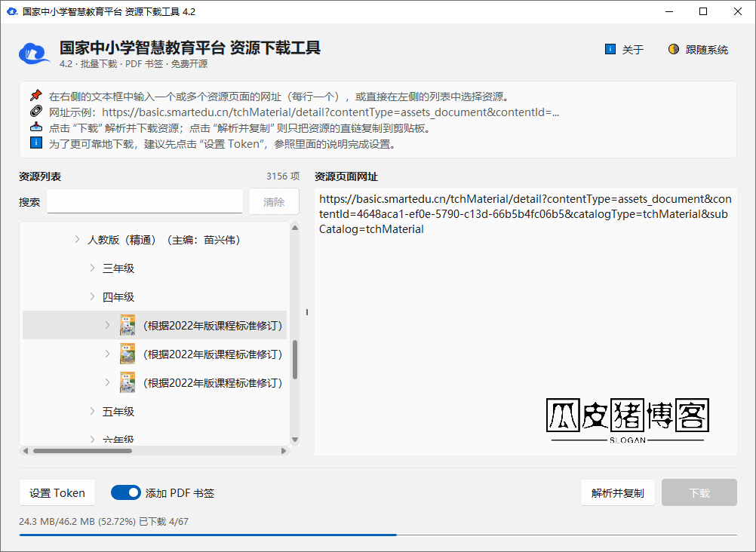Click into the 搜索 input field

coord(145,201)
